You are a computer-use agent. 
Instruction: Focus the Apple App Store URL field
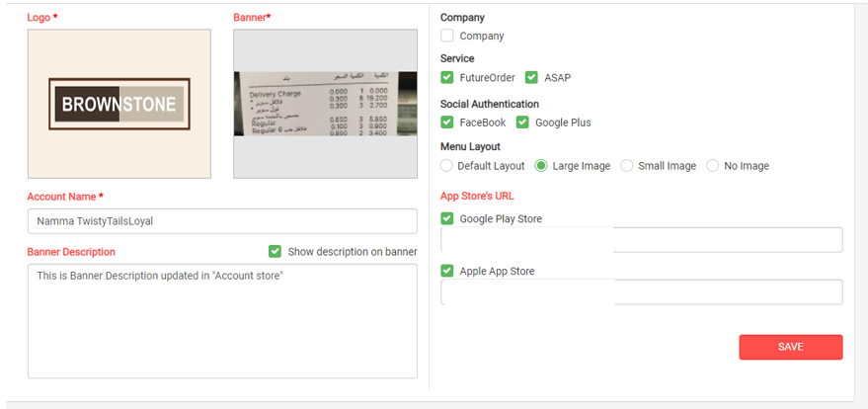642,292
